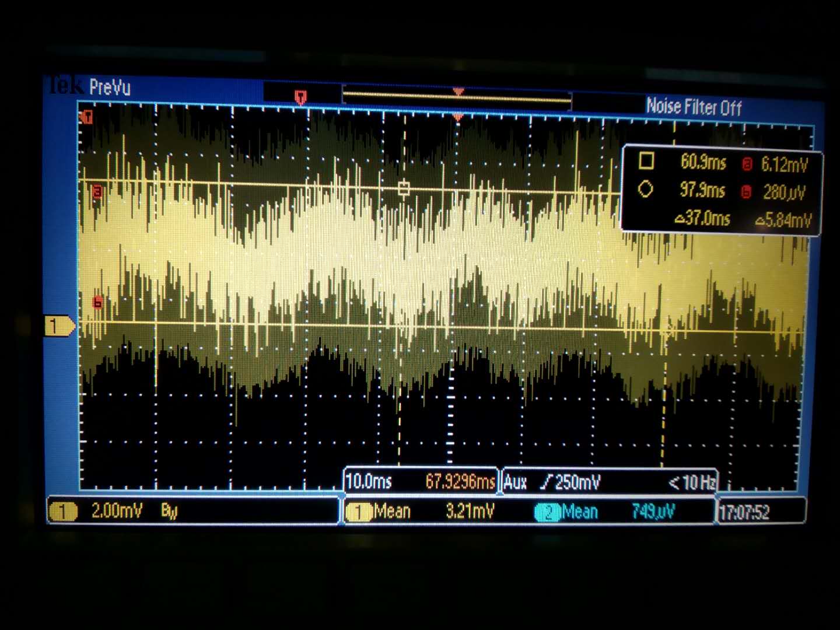
Task: Click the square cursor icon in the readout box
Action: (646, 162)
